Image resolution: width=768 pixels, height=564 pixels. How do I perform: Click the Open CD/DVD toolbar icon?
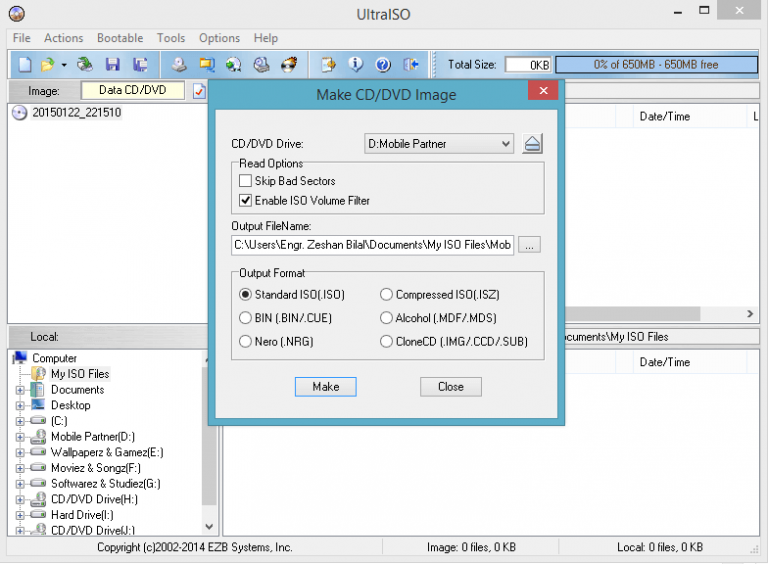pos(85,64)
